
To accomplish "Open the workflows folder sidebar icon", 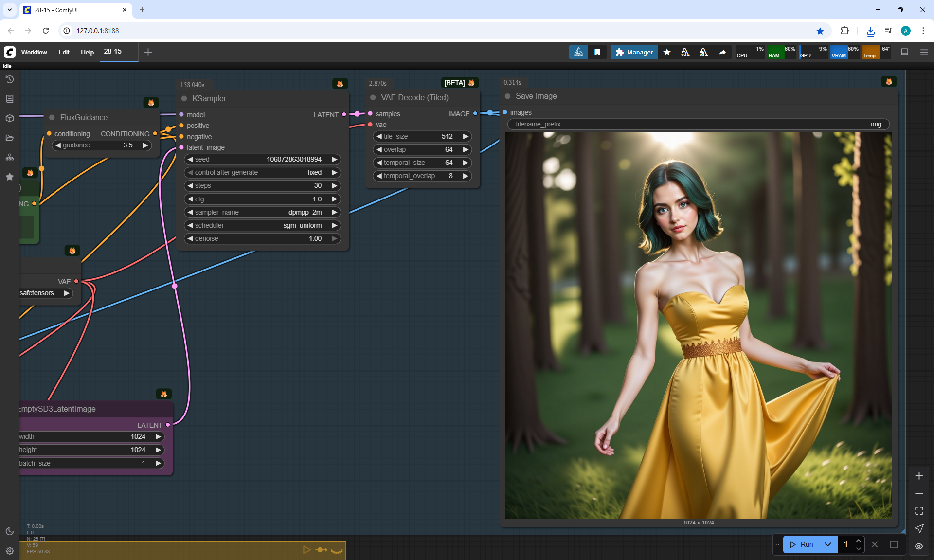I will [9, 138].
